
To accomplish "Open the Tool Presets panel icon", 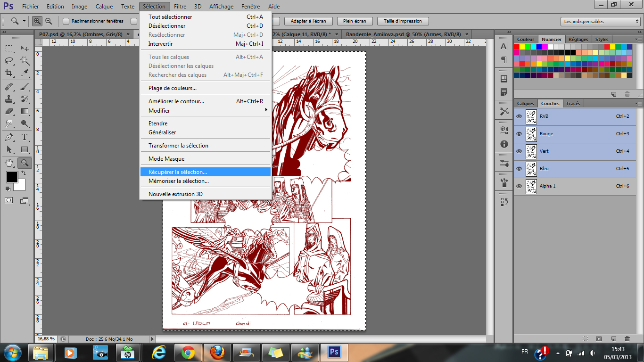I will pyautogui.click(x=504, y=111).
